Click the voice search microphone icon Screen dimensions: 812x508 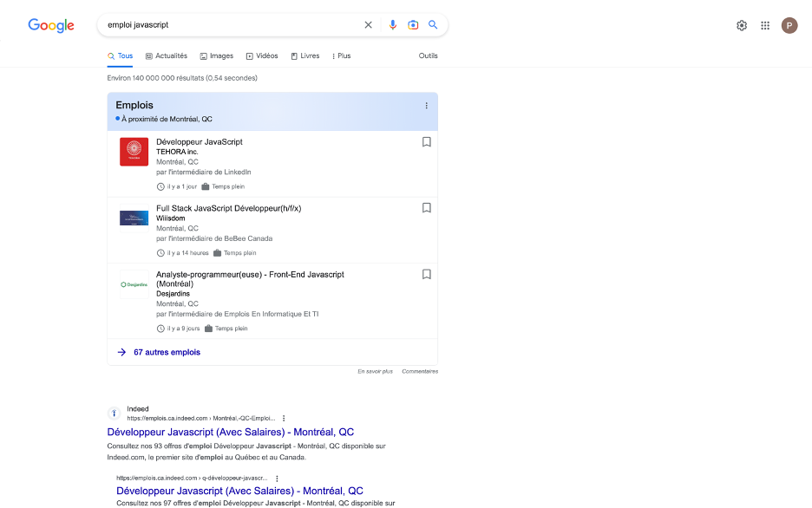point(394,24)
